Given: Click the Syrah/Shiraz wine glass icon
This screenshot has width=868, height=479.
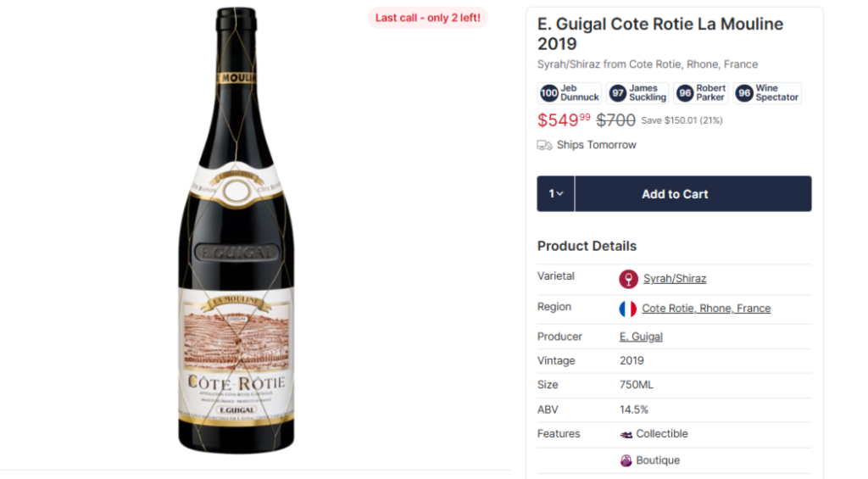Looking at the screenshot, I should pyautogui.click(x=628, y=279).
